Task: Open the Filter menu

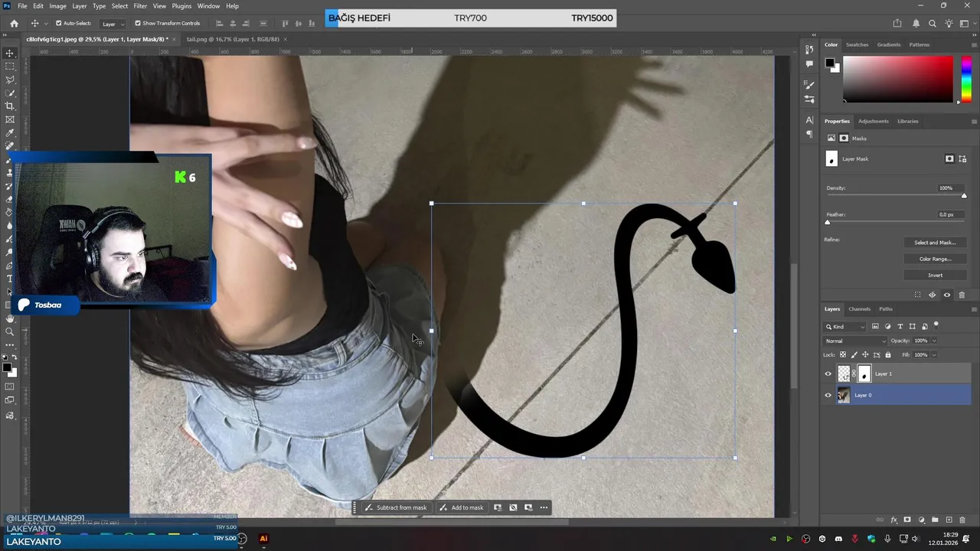Action: pyautogui.click(x=140, y=6)
